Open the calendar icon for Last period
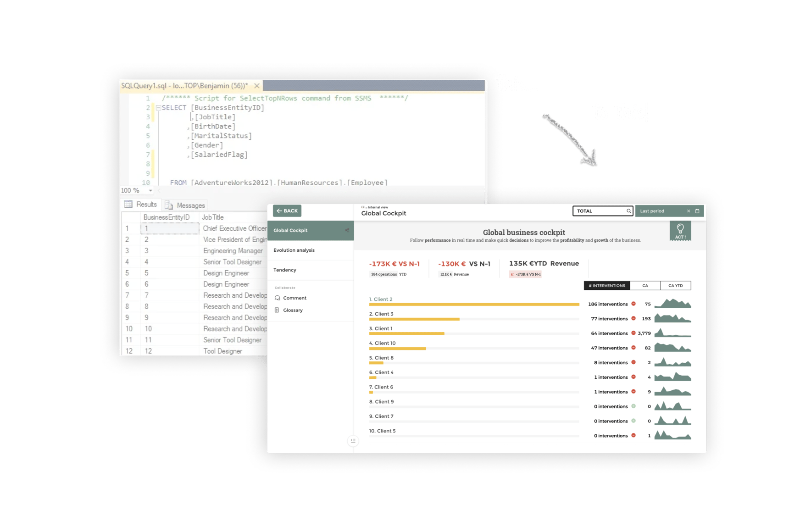This screenshot has width=789, height=532. (x=697, y=211)
